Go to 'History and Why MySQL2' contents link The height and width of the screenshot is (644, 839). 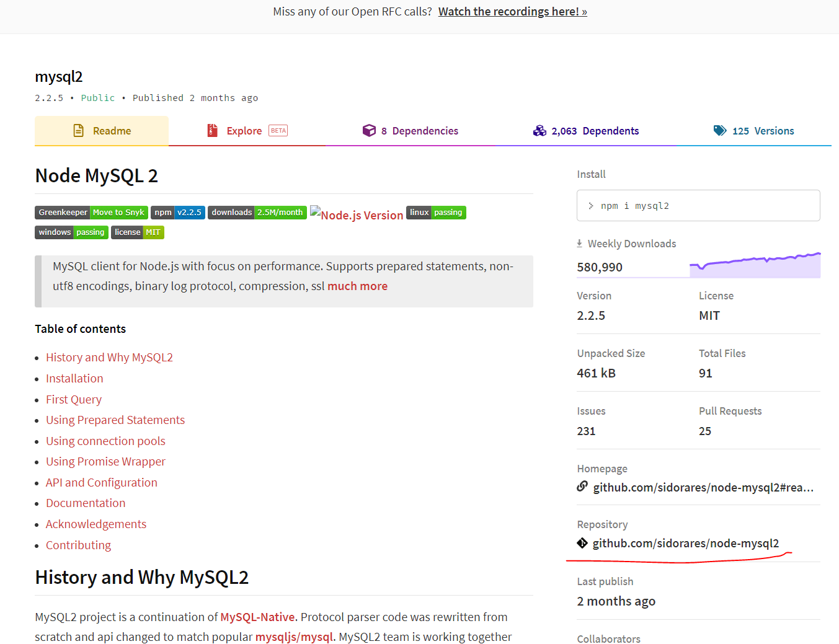pos(109,357)
